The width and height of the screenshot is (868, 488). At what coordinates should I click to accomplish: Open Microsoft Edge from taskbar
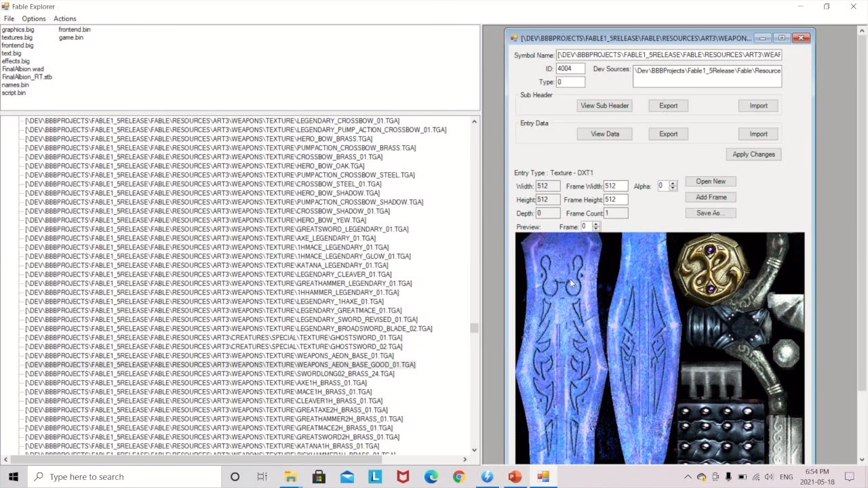(x=431, y=476)
